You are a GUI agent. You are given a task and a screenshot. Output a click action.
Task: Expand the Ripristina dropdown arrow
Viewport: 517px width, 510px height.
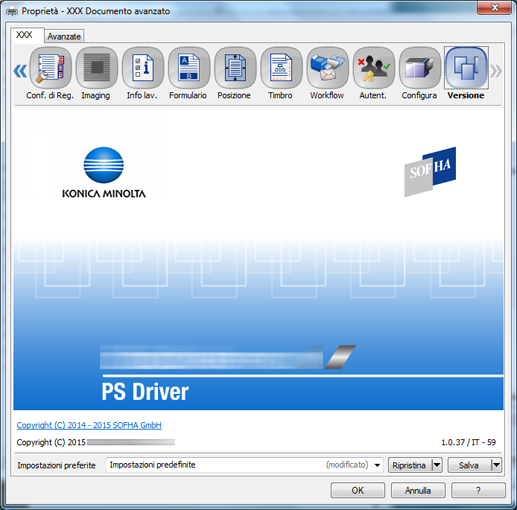(437, 465)
